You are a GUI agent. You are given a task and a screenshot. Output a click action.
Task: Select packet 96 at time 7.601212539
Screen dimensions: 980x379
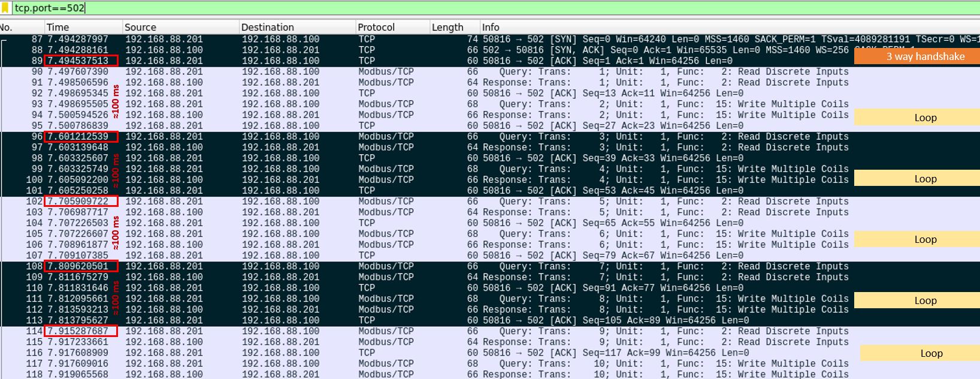[490, 137]
